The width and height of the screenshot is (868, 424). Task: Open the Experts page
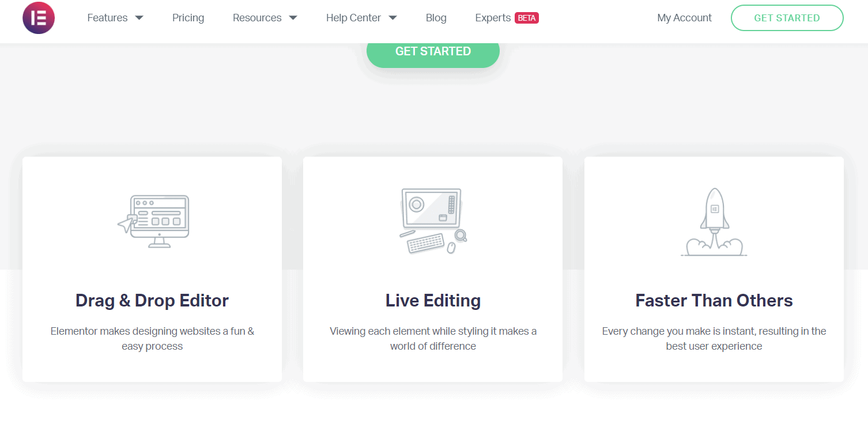click(x=493, y=18)
